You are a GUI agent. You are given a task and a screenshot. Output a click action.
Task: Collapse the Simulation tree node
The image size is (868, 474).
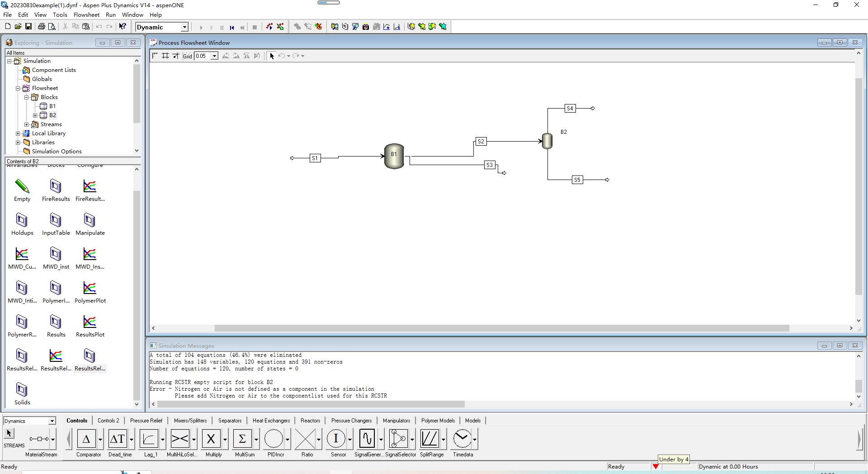coord(9,61)
